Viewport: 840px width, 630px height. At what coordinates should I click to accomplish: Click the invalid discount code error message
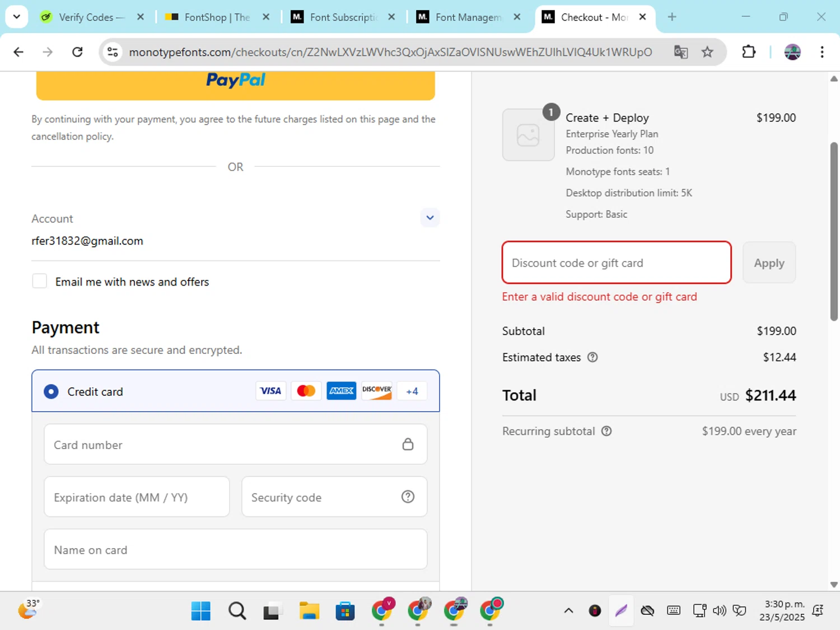click(599, 297)
